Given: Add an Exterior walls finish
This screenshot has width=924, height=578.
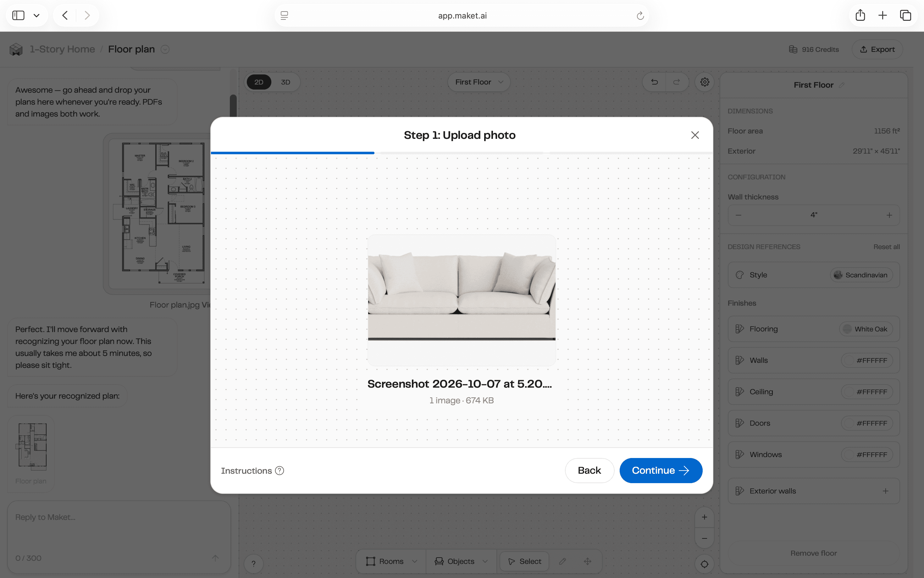Looking at the screenshot, I should click(885, 491).
